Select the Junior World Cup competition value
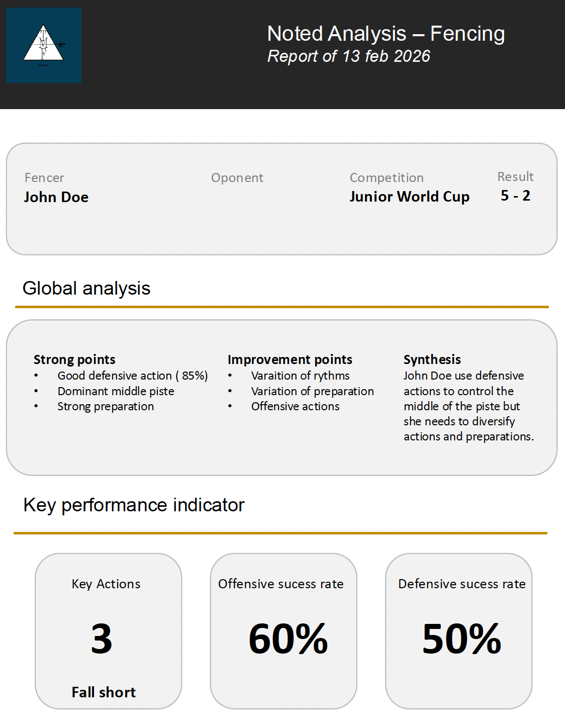 point(409,197)
